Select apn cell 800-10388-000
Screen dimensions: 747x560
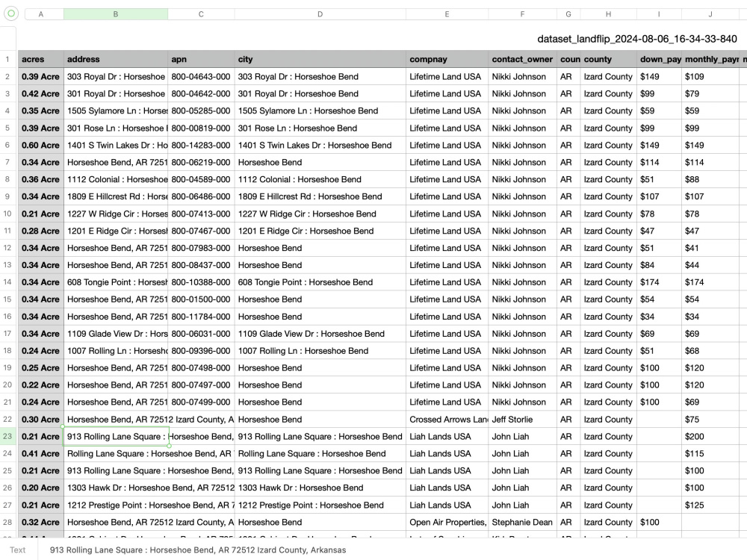pos(201,282)
